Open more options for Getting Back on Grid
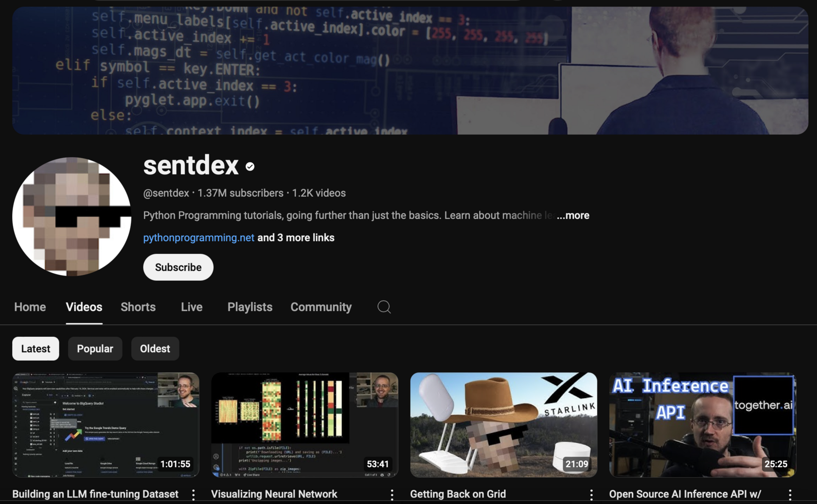817x504 pixels. tap(591, 494)
